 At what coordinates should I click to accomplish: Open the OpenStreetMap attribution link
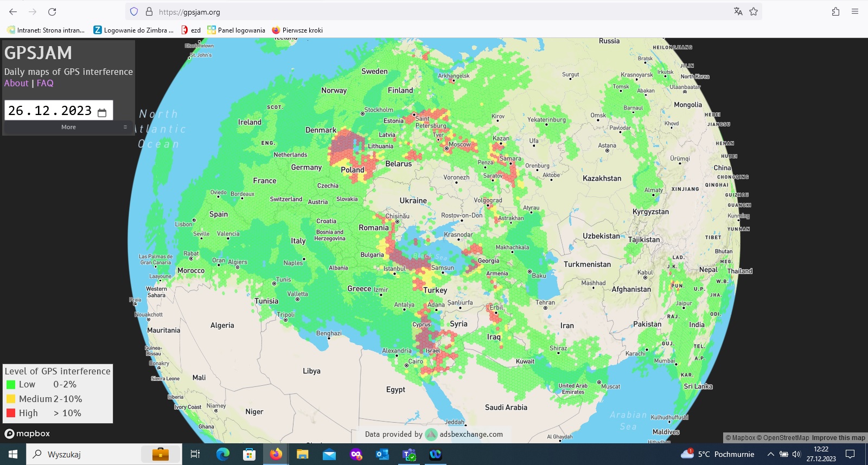783,438
